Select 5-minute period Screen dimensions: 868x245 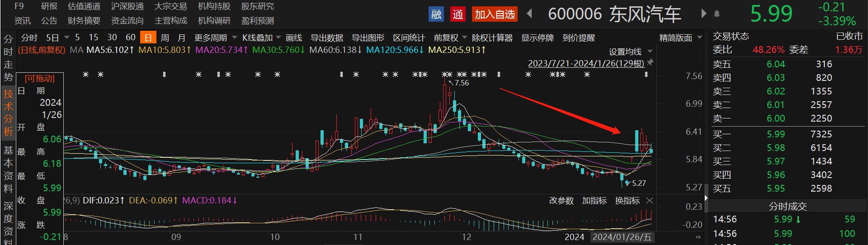(x=77, y=37)
